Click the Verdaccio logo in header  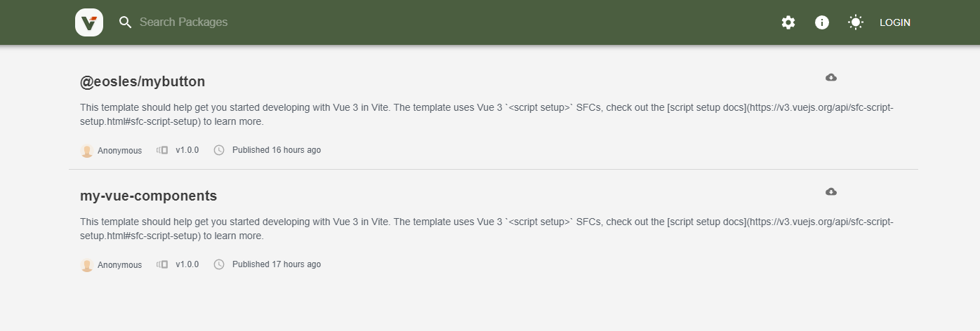click(x=89, y=22)
